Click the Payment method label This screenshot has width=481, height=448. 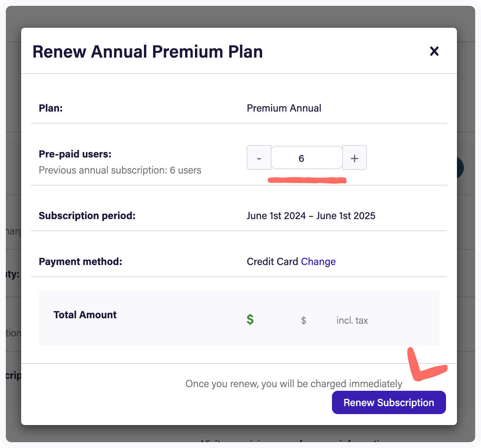pyautogui.click(x=81, y=262)
